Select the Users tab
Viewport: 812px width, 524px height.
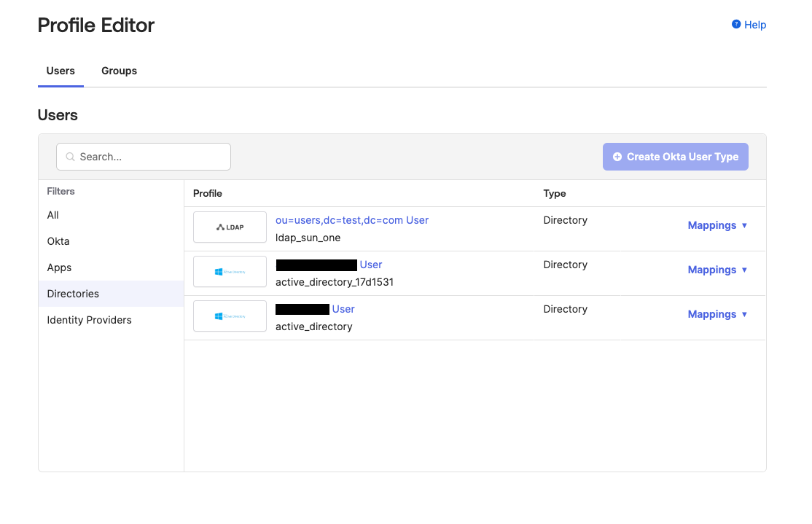(x=60, y=71)
